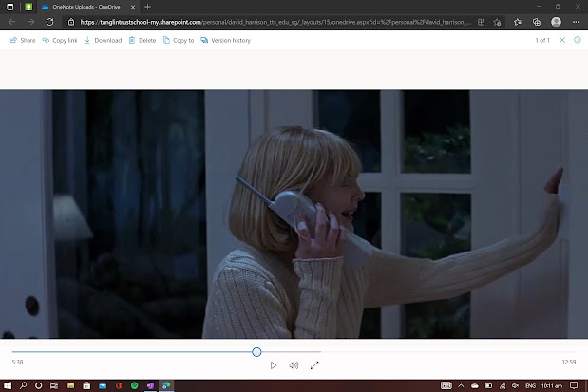
Task: Delete the video file
Action: [142, 40]
